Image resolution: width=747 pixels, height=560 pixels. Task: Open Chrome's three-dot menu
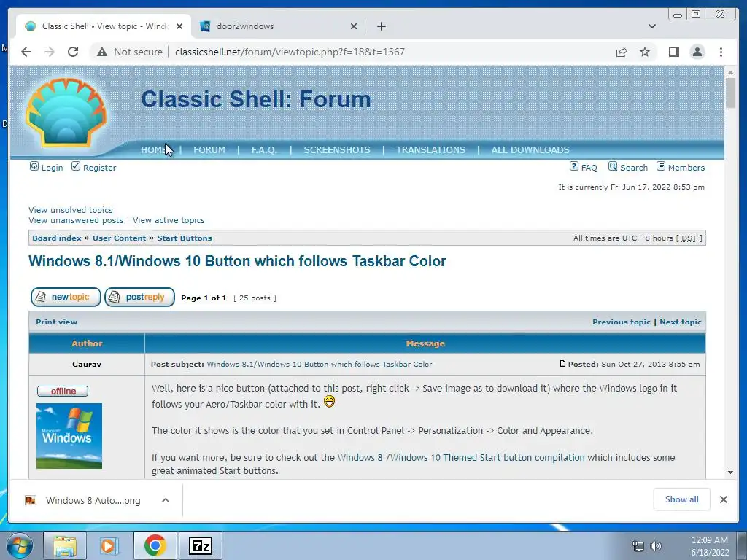tap(721, 52)
